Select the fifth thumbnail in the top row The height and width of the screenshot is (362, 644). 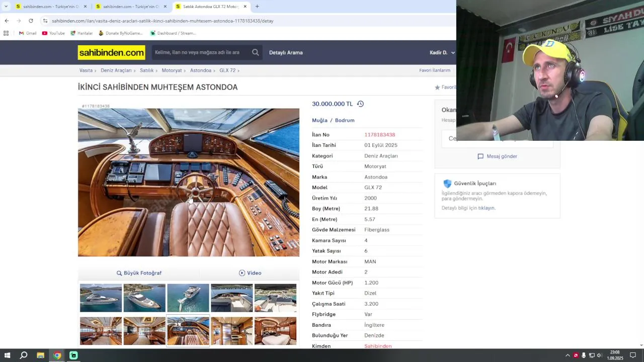[275, 298]
